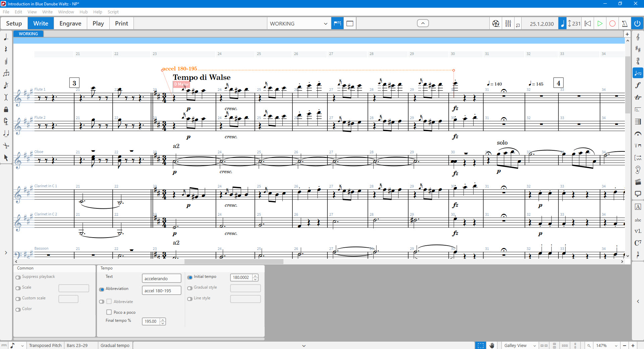Enable the Line style toggle
644x349 pixels.
point(190,299)
